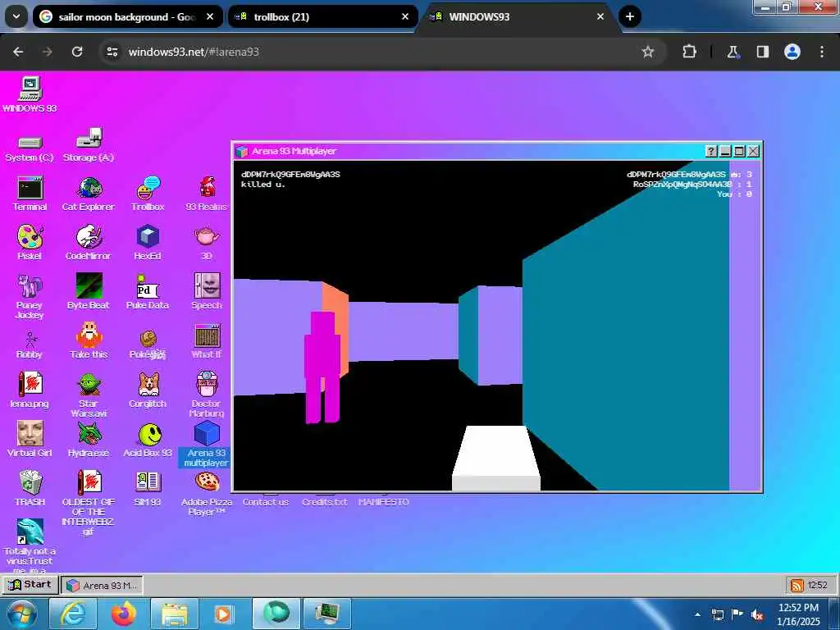Launch Firefox from the taskbar

pos(123,614)
